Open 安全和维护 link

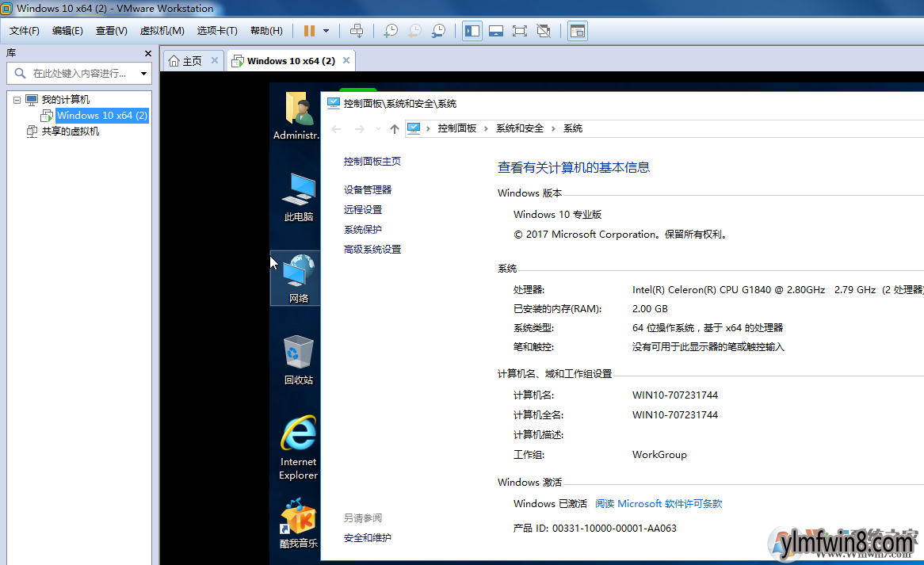click(x=368, y=538)
